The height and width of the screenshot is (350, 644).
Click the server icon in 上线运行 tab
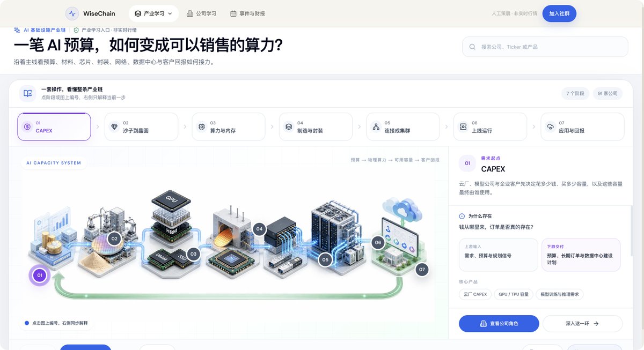[x=463, y=127]
